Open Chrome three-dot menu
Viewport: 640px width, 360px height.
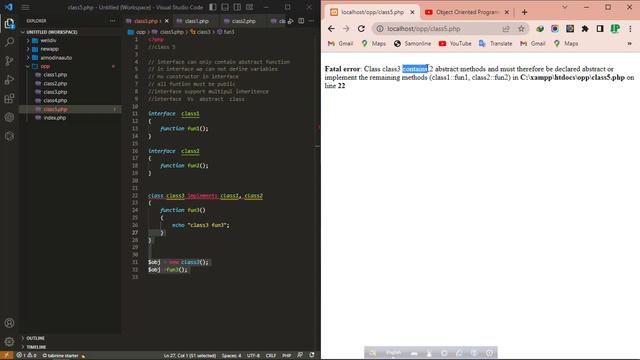tap(630, 29)
